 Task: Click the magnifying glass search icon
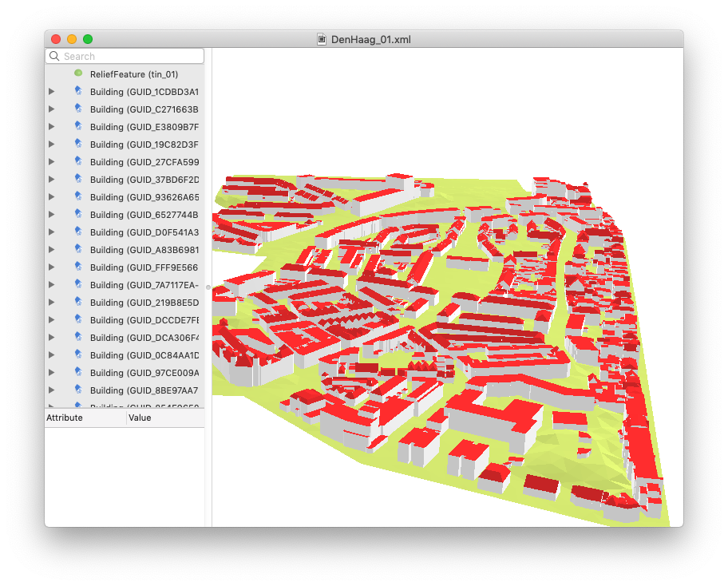pos(54,57)
